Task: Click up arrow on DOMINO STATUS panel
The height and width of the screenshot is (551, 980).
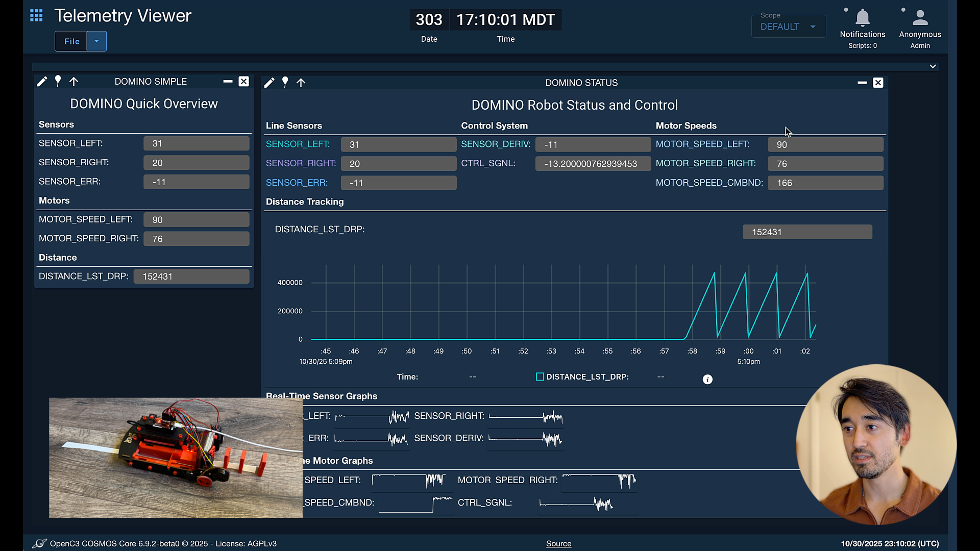Action: click(x=301, y=83)
